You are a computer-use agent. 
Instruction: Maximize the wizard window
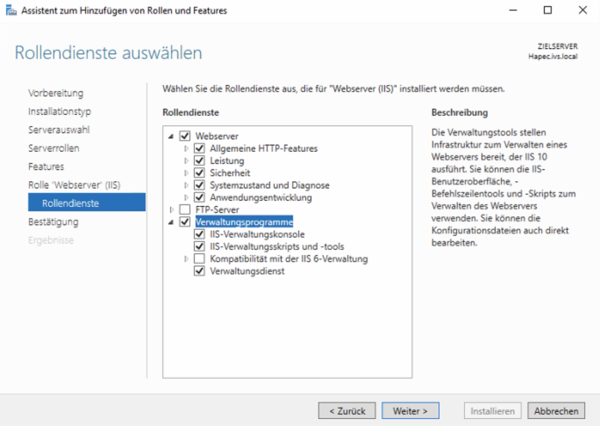[x=548, y=10]
